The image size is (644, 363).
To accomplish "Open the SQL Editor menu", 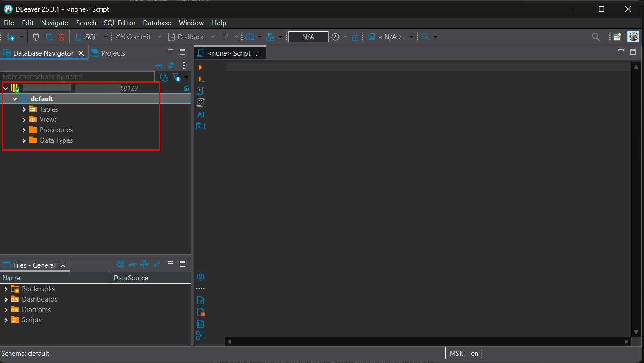I will [x=120, y=23].
